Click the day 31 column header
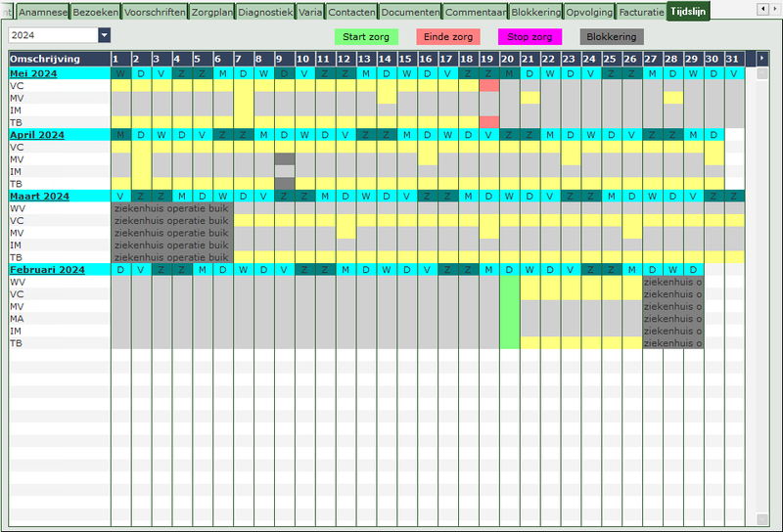This screenshot has width=783, height=532. click(733, 59)
